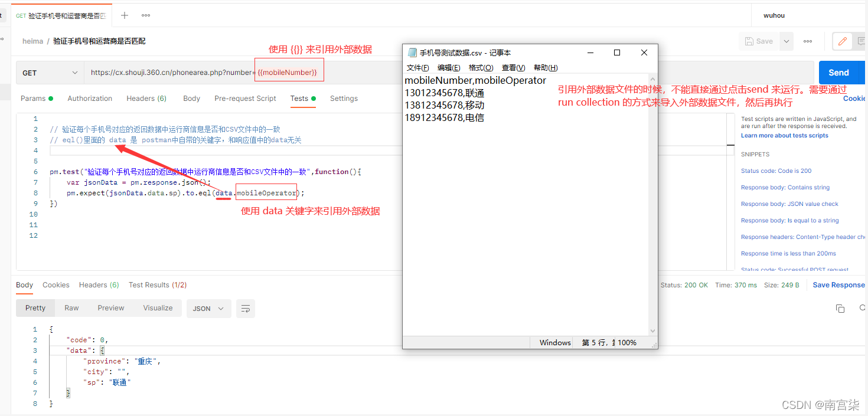
Task: Open the response Headers (6) tab
Action: pos(99,285)
